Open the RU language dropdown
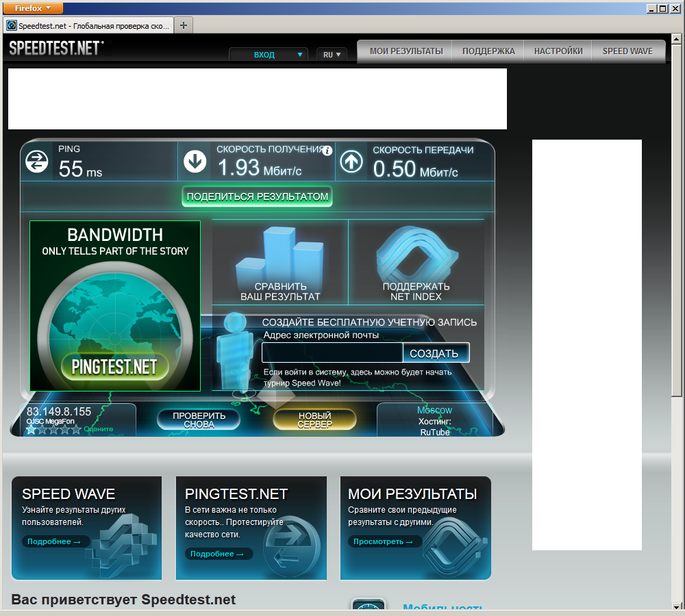Viewport: 685px width, 616px height. (x=332, y=55)
